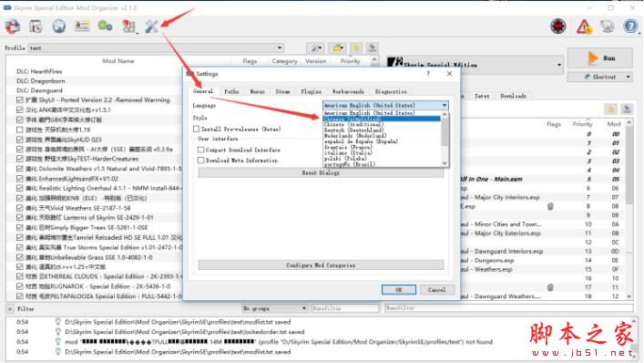
Task: Click the plugin list name filter field
Action: [x=509, y=308]
